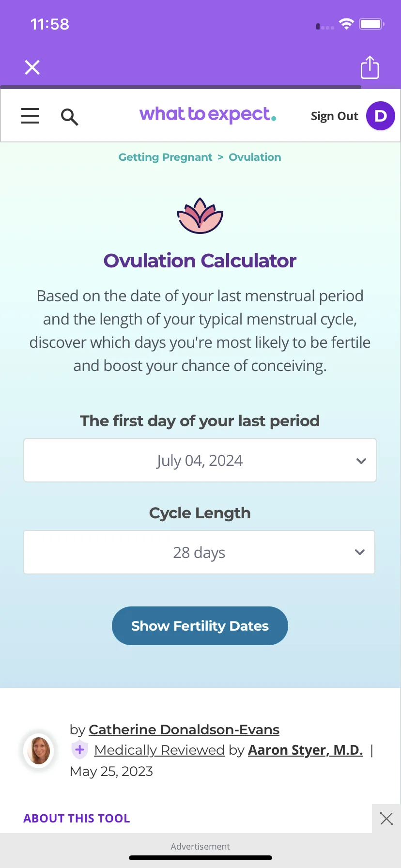Screen dimensions: 401x868
Task: Open Aaron Styer, M.D. reviewer link
Action: (306, 750)
